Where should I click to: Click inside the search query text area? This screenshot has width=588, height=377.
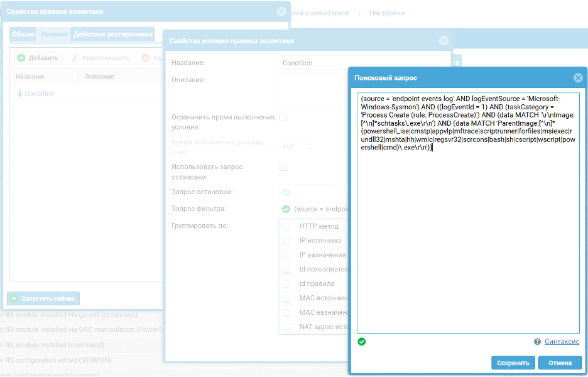[x=468, y=239]
